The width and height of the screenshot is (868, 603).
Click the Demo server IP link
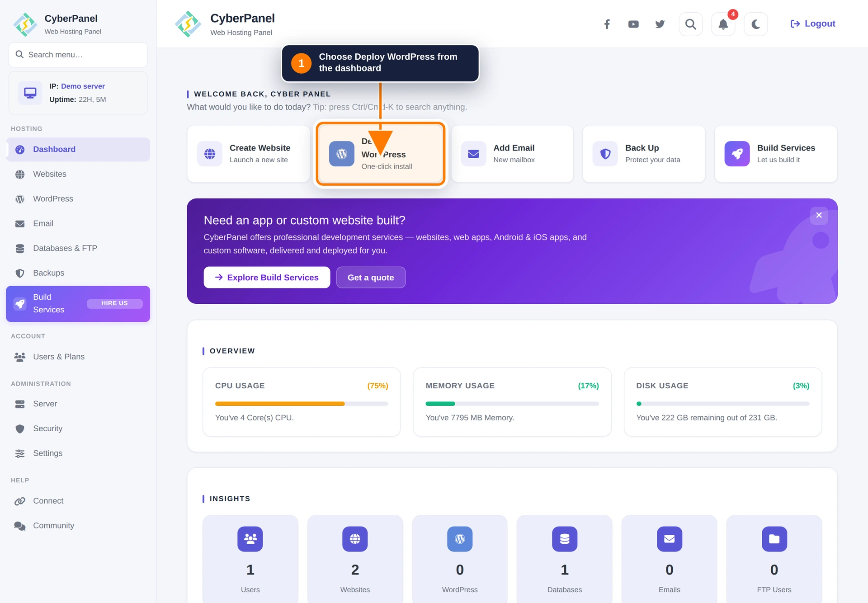click(x=83, y=86)
